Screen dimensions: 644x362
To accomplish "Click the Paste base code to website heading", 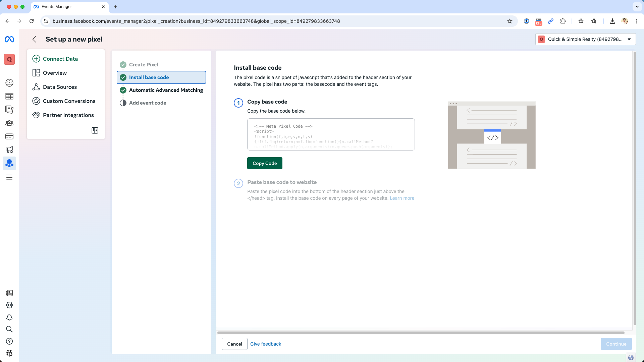I will 282,182.
